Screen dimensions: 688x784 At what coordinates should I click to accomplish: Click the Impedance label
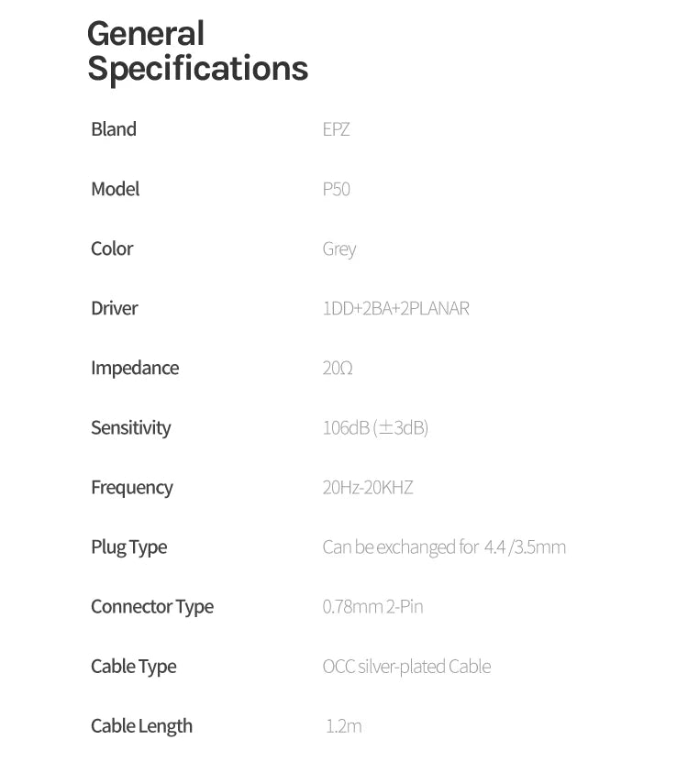point(135,369)
